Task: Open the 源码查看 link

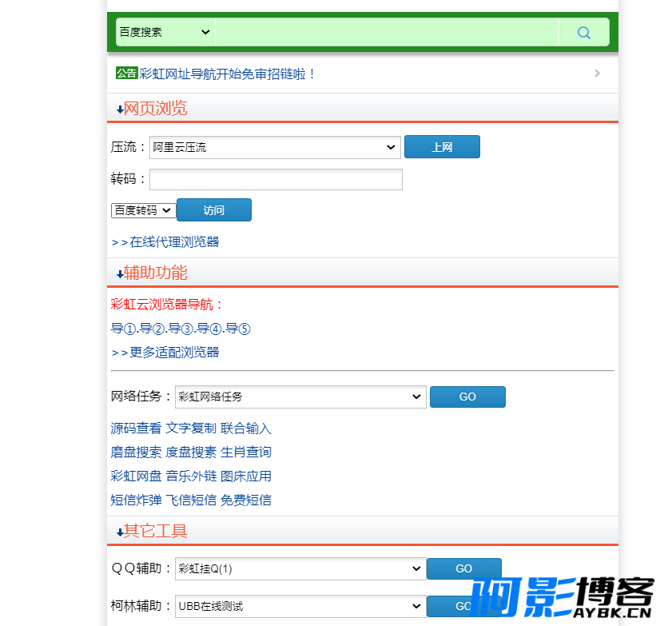Action: 137,429
